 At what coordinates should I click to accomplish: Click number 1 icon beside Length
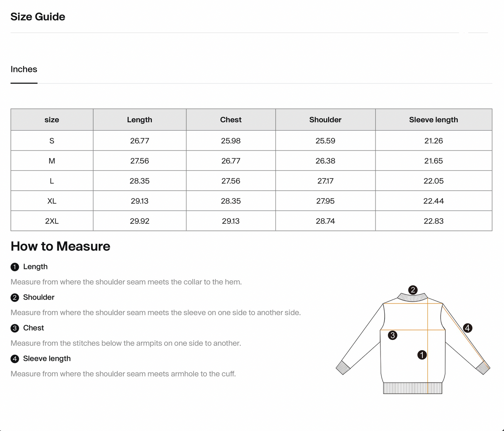coord(15,267)
